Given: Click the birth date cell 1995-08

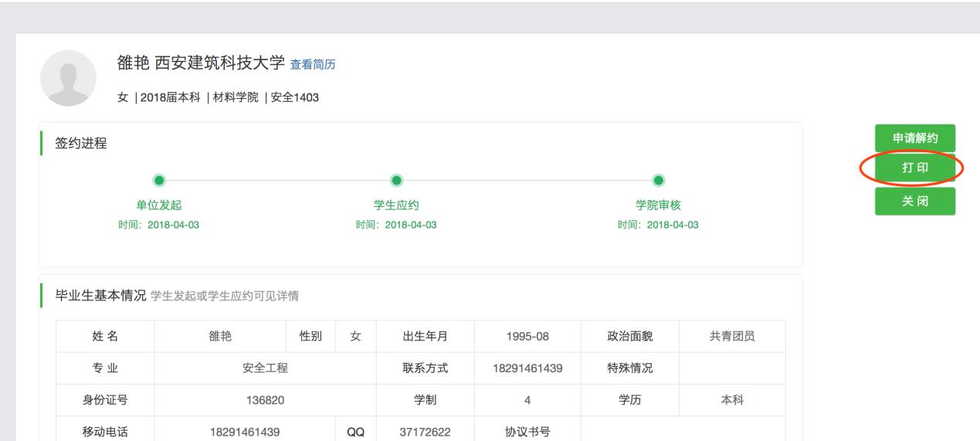Looking at the screenshot, I should click(527, 336).
